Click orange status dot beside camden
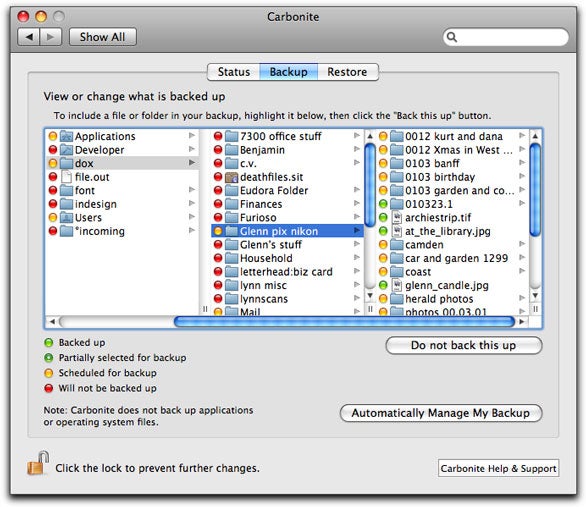This screenshot has height=507, width=586. pos(383,245)
